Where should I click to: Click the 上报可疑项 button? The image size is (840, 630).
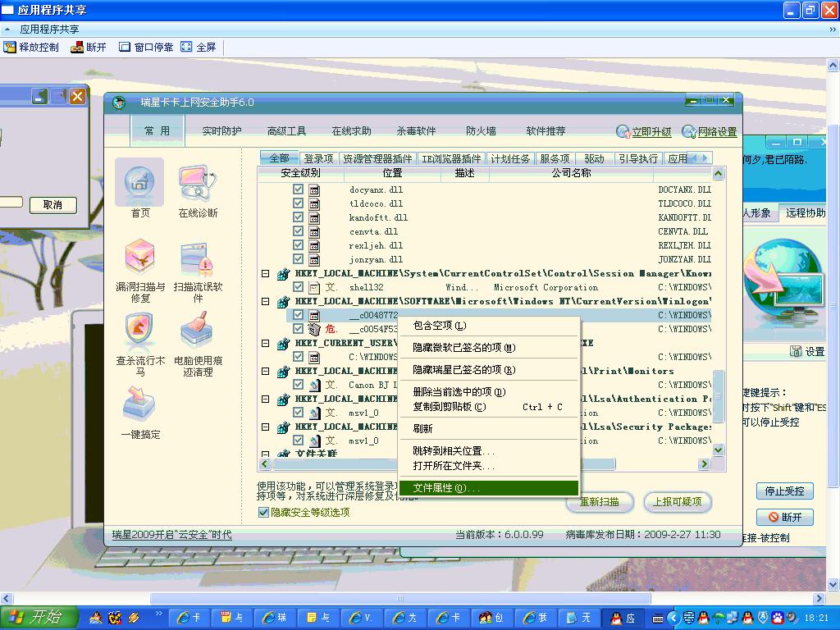677,502
